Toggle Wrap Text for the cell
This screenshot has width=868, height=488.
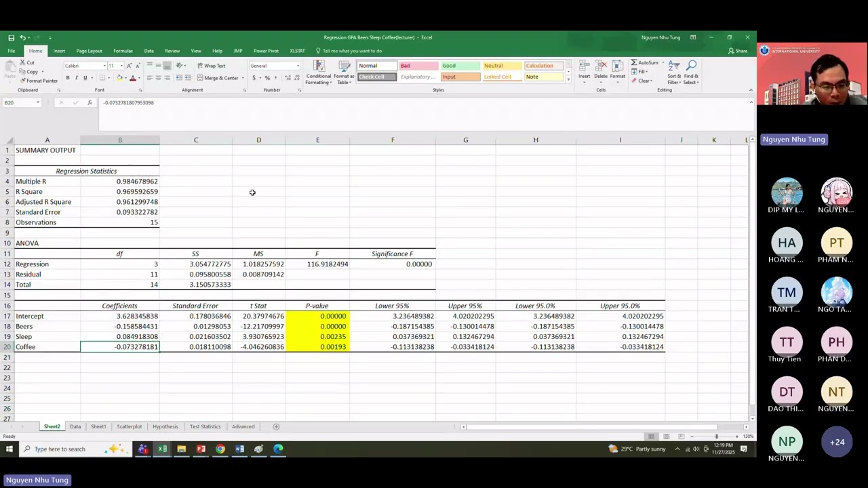click(x=212, y=66)
